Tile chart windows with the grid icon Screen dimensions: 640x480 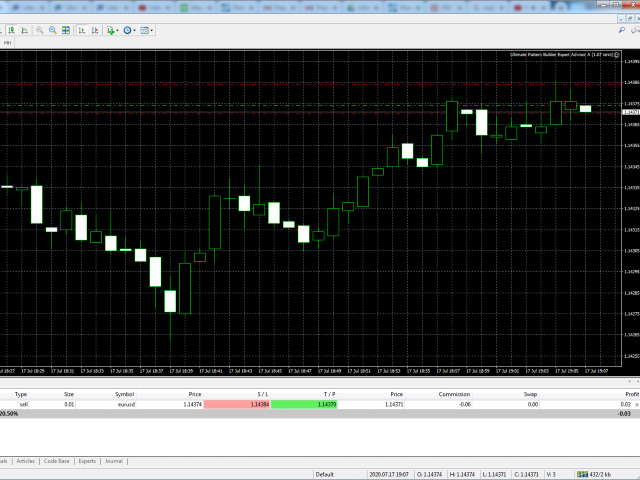pyautogui.click(x=66, y=30)
